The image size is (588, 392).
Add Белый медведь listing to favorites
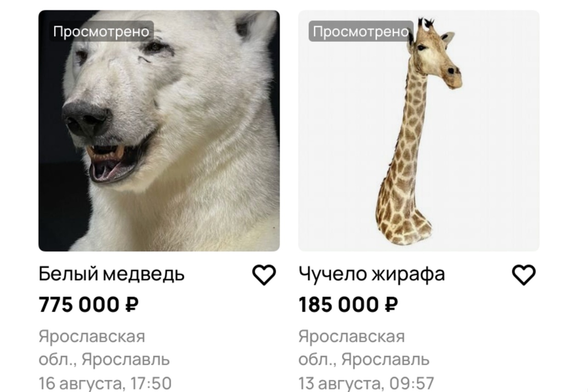[x=264, y=275]
